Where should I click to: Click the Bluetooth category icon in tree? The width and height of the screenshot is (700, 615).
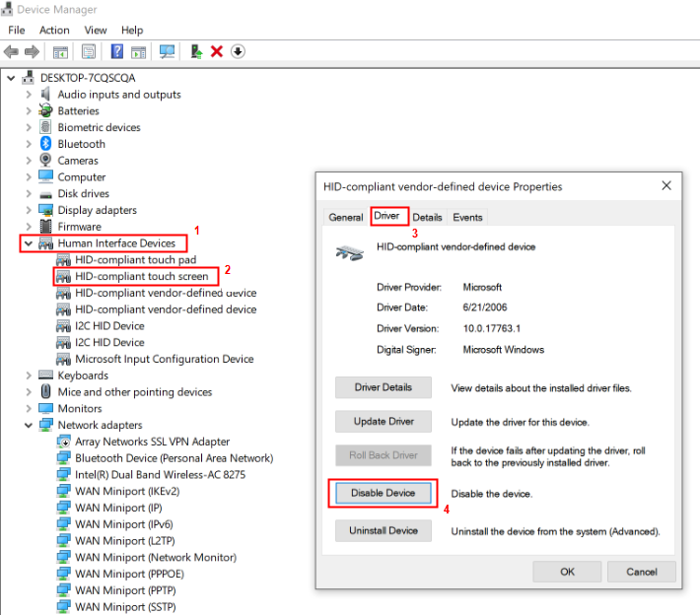point(45,144)
